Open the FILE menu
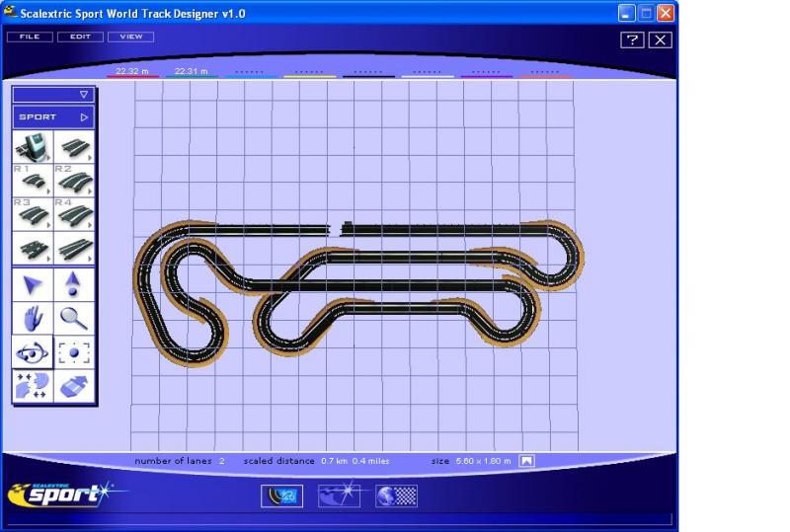The height and width of the screenshot is (532, 790). tap(29, 37)
